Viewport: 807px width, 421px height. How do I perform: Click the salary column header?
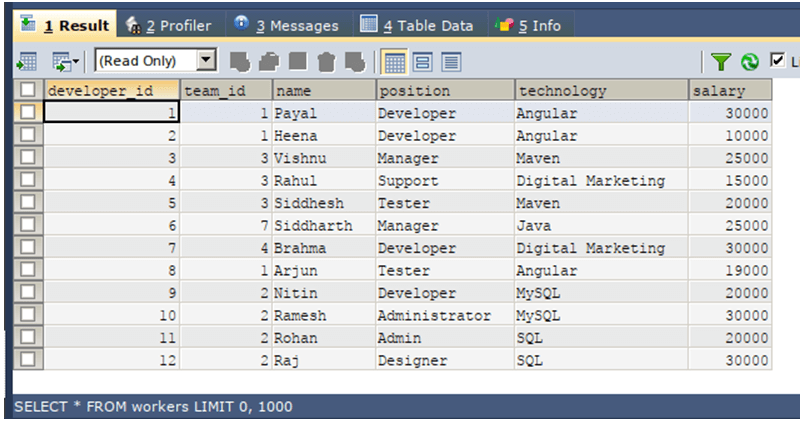[x=730, y=90]
